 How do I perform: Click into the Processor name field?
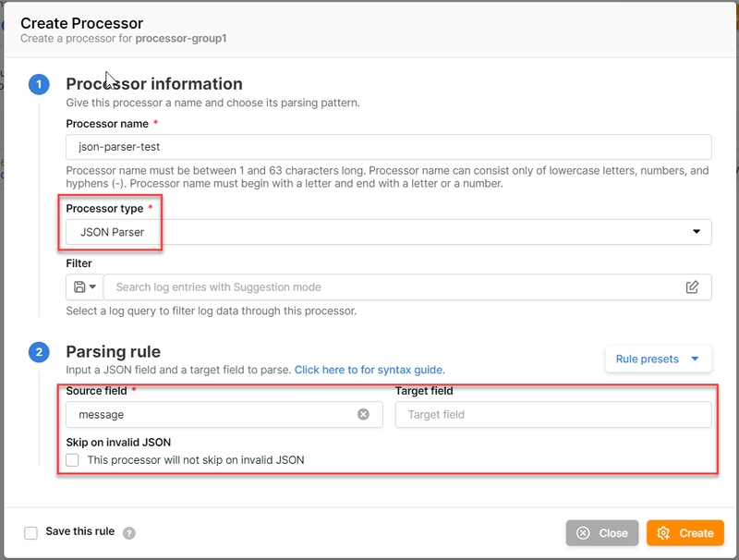(388, 147)
